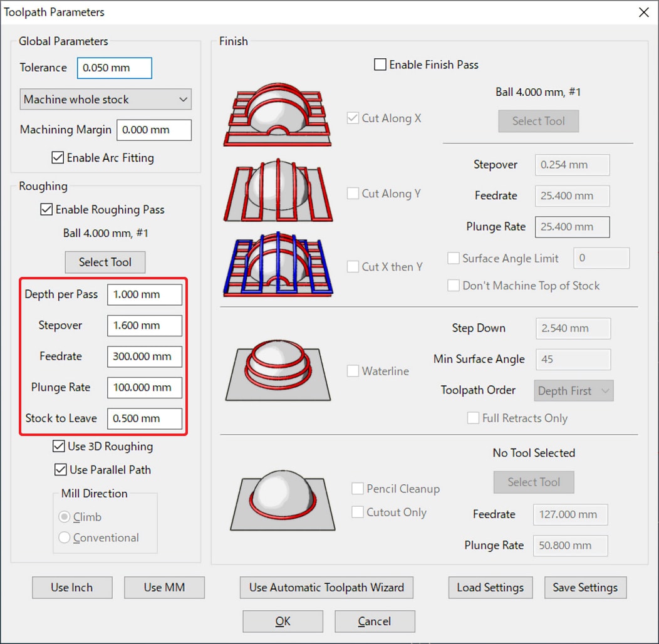Open the Machine whole stock dropdown

[x=105, y=100]
